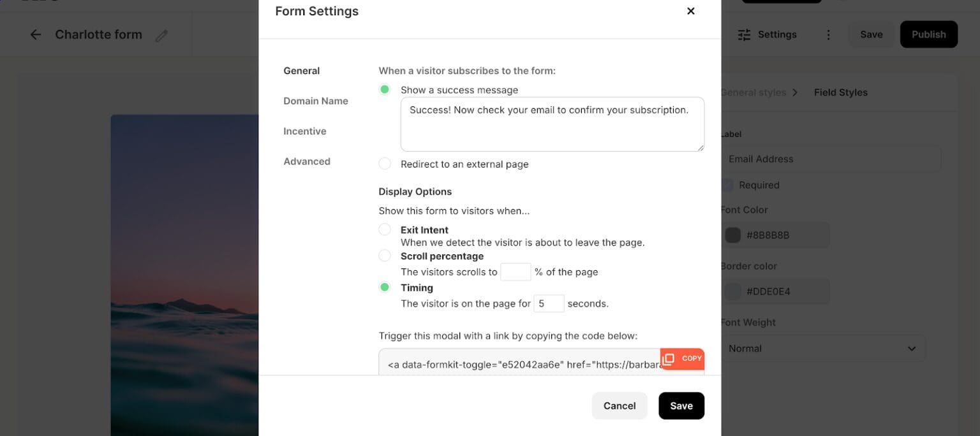Go to General styles in the breadcrumb
This screenshot has height=436, width=980.
pyautogui.click(x=753, y=92)
